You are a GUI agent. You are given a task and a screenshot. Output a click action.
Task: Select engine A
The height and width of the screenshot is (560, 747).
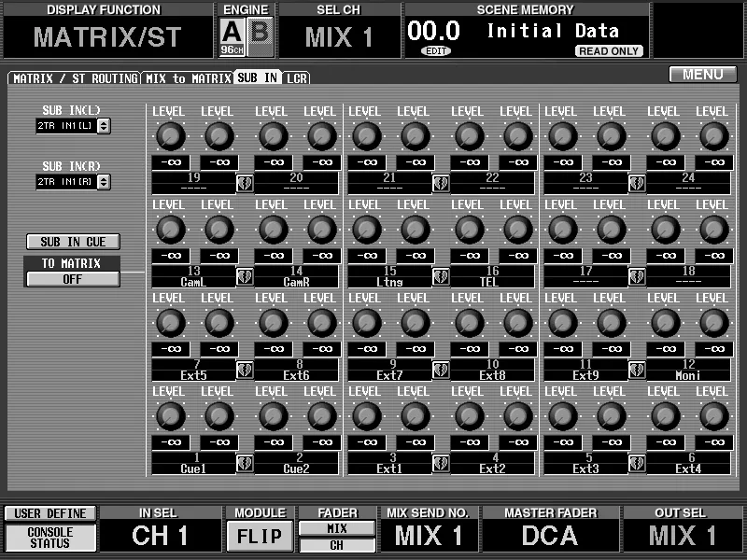[x=232, y=36]
